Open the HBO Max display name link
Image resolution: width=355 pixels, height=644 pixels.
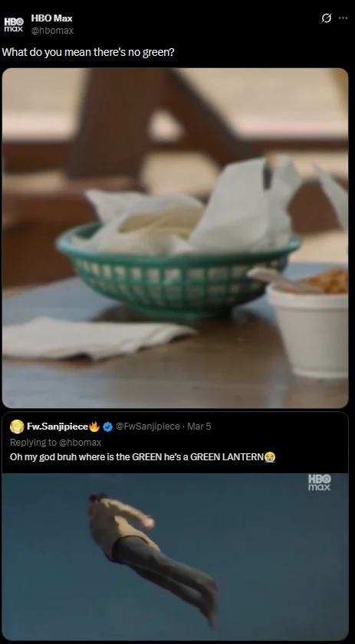point(51,18)
